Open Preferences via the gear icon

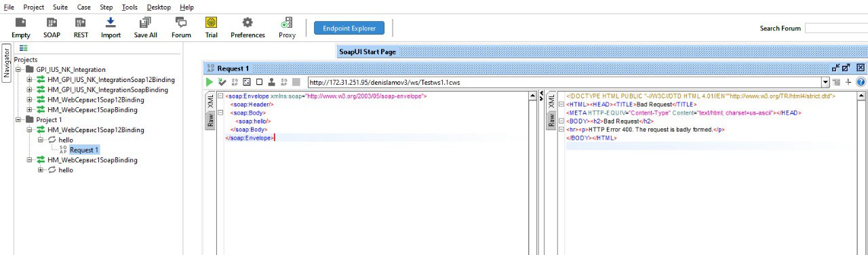click(x=248, y=22)
